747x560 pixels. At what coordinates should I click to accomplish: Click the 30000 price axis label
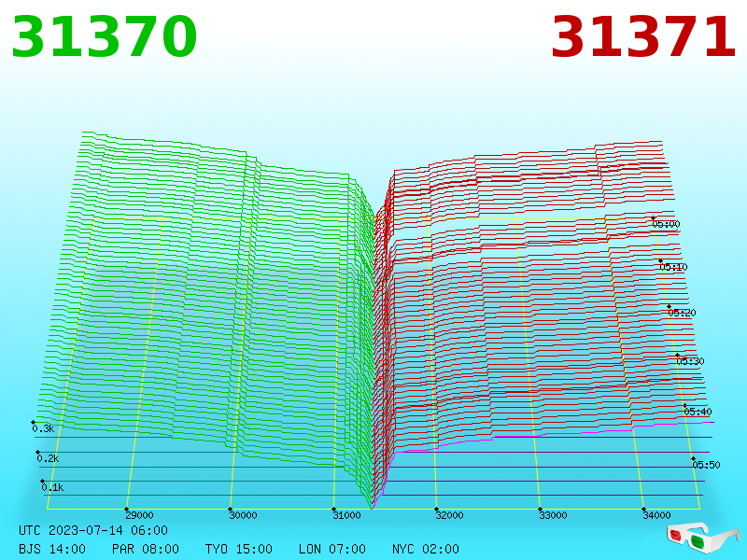[x=243, y=515]
